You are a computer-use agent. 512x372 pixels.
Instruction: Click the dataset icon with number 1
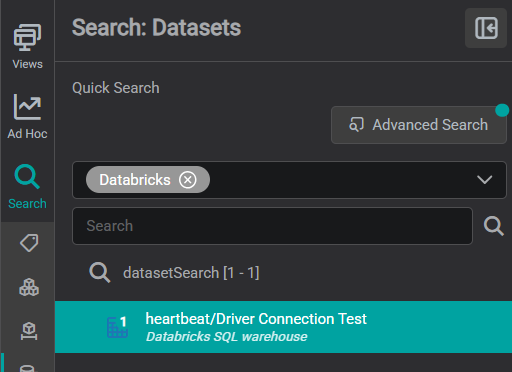117,327
